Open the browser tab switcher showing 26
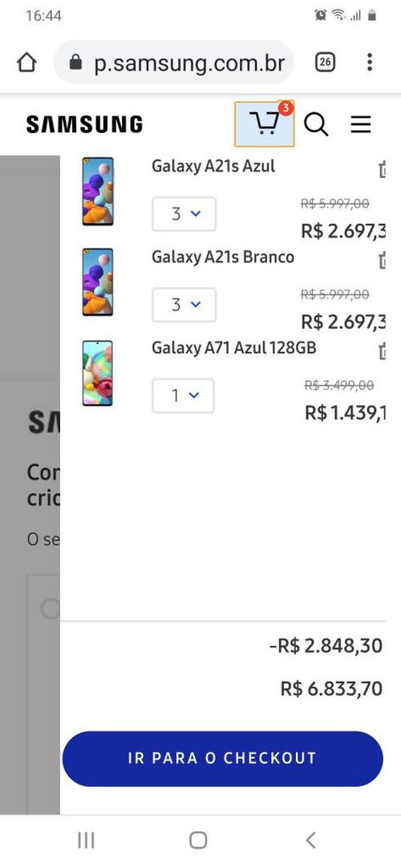This screenshot has width=401, height=868. click(x=326, y=62)
